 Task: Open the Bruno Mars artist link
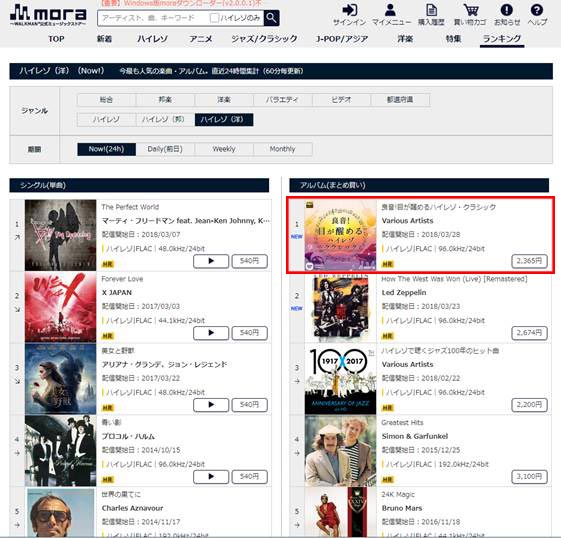coord(402,508)
